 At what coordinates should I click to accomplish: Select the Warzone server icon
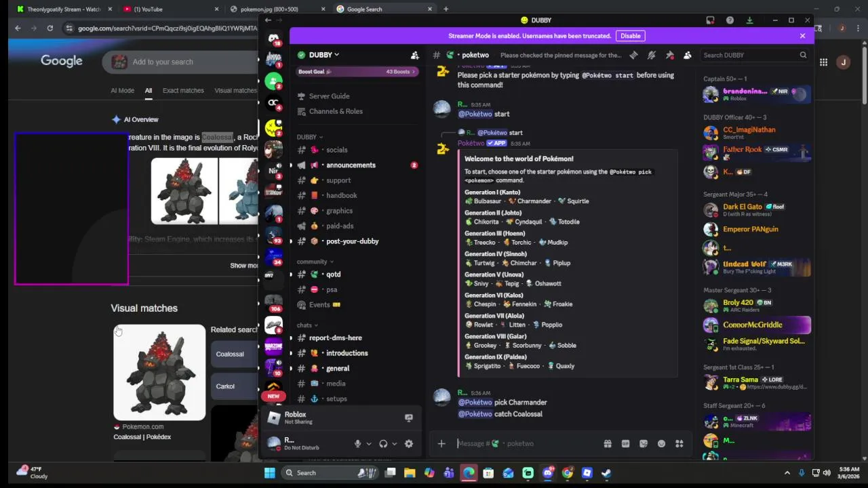(x=273, y=346)
